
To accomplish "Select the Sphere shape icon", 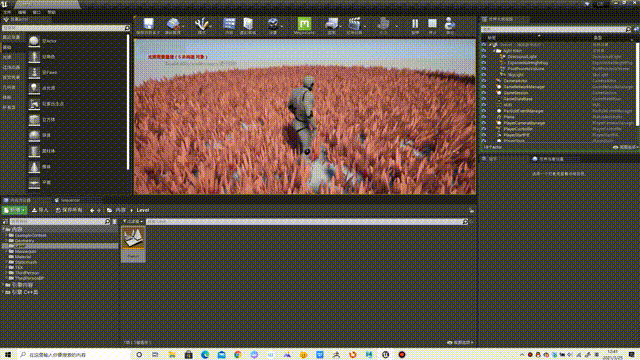I will (x=34, y=135).
